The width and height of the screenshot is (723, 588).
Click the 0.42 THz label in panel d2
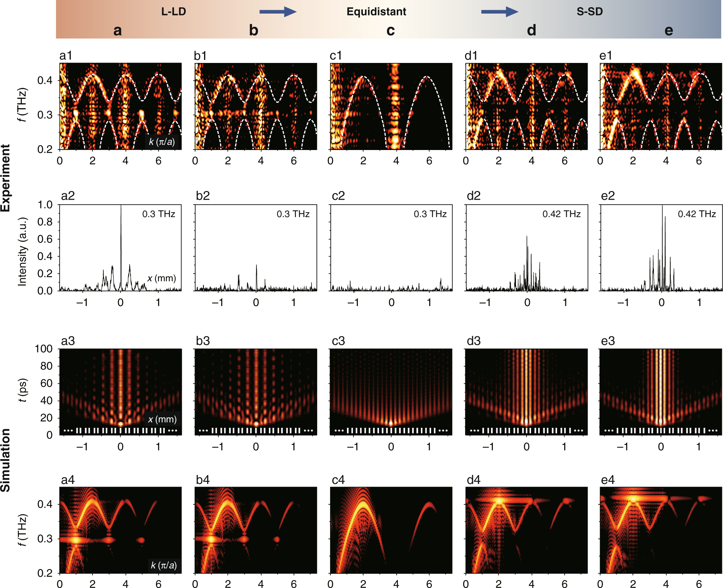562,214
